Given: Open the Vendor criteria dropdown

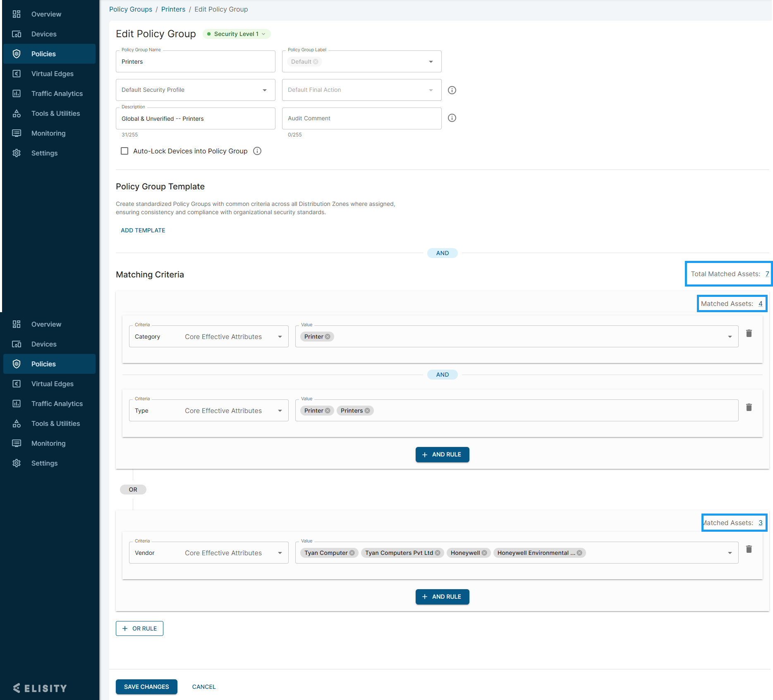Looking at the screenshot, I should click(209, 553).
